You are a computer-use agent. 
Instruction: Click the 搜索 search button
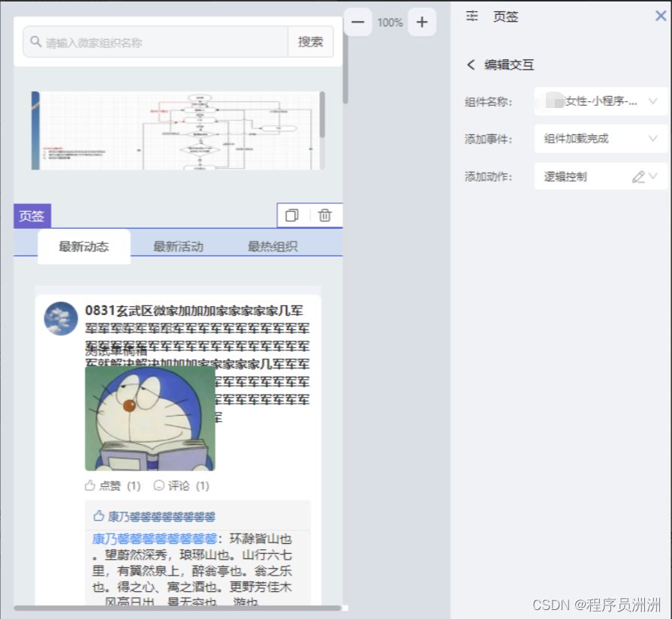[x=311, y=42]
